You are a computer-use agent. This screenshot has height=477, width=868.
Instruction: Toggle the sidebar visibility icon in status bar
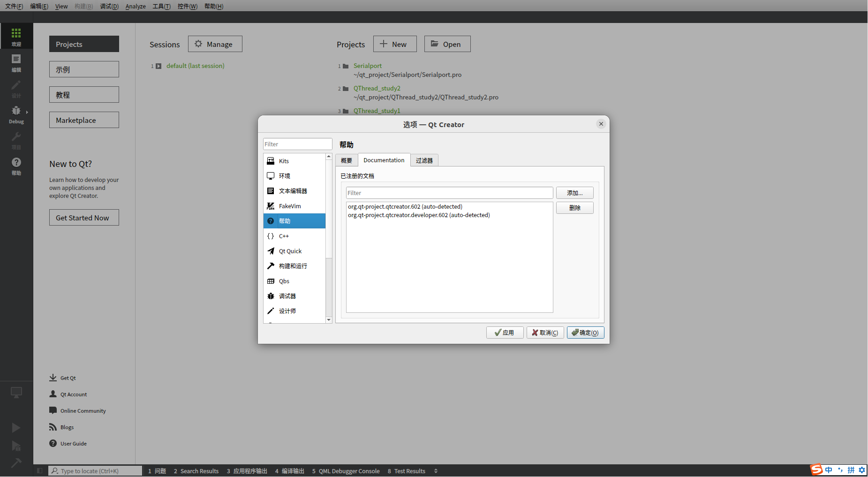tap(40, 471)
